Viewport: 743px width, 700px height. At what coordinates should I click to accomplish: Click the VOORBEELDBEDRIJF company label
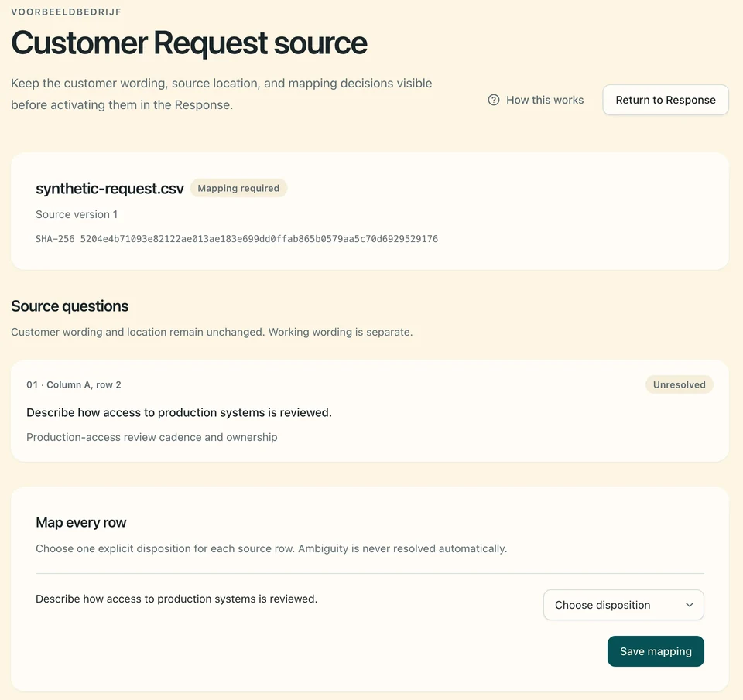[x=67, y=12]
